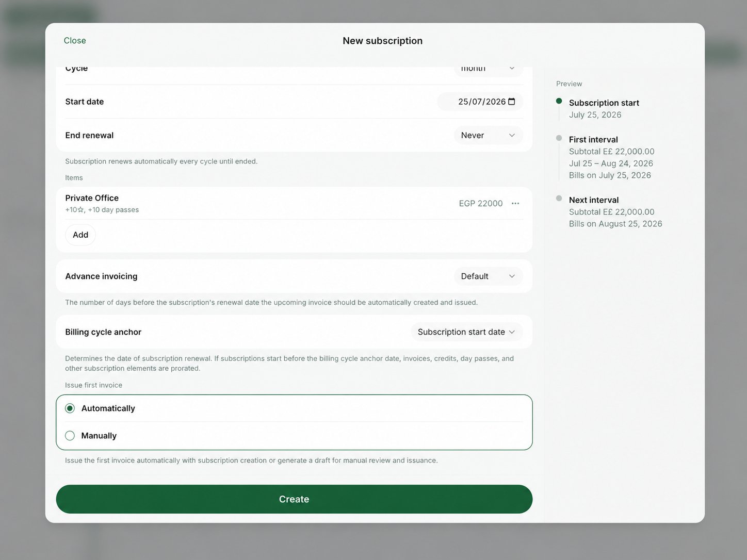Open the Advance invoicing dropdown
Screen dimensions: 747x560
[x=488, y=276]
